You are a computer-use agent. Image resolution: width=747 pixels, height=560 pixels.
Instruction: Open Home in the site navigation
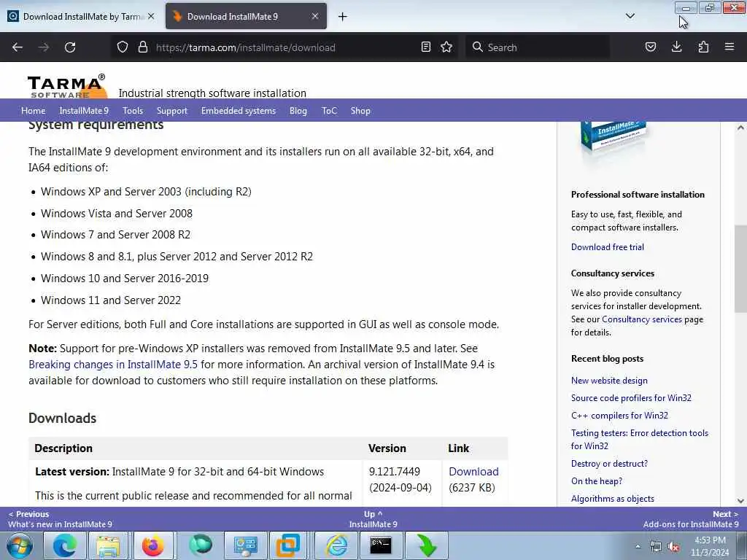coord(34,111)
